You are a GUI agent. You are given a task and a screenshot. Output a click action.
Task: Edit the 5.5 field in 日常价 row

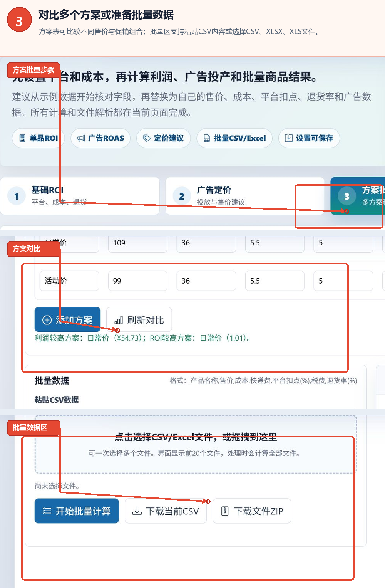[275, 244]
